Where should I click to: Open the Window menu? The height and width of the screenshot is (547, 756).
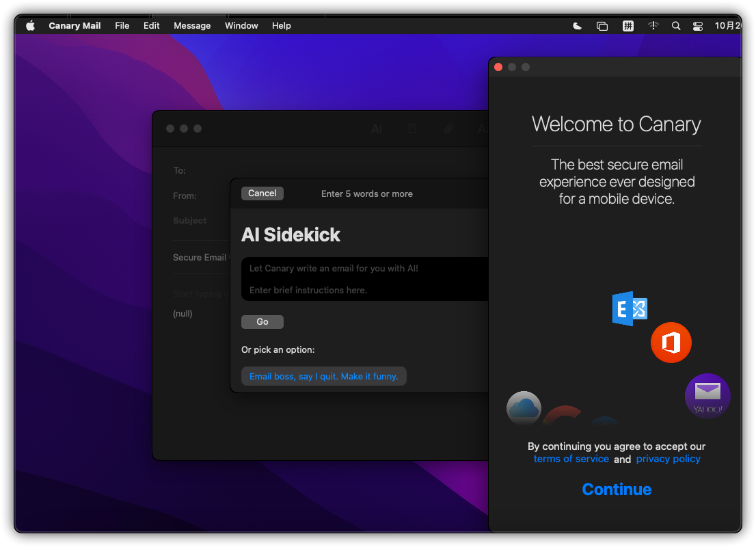point(241,26)
